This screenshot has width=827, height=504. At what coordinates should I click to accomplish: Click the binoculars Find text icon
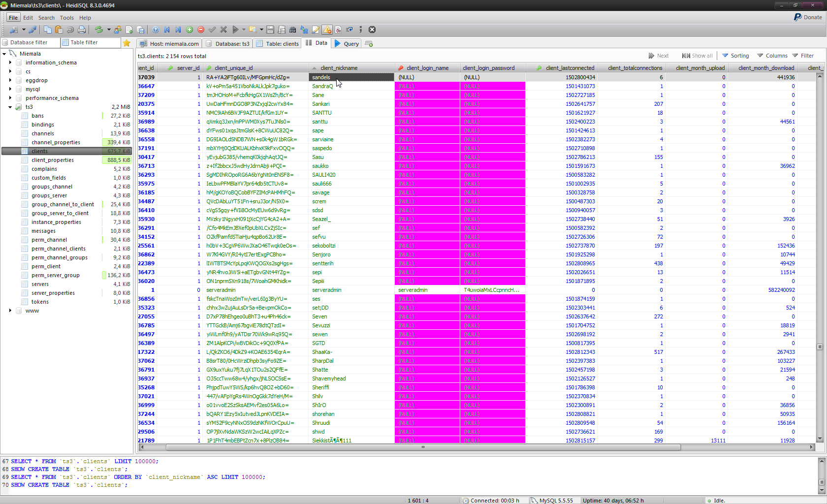tap(293, 30)
